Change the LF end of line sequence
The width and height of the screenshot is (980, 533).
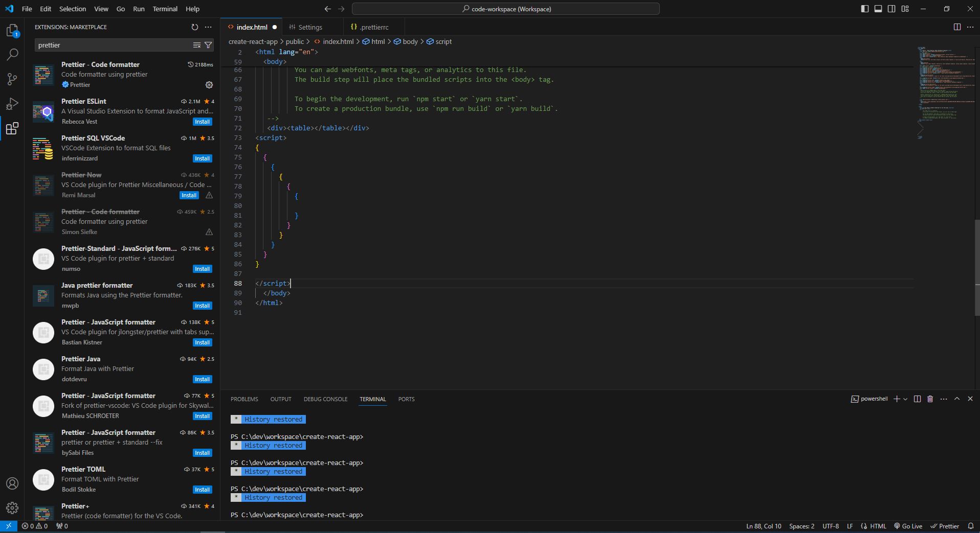850,526
